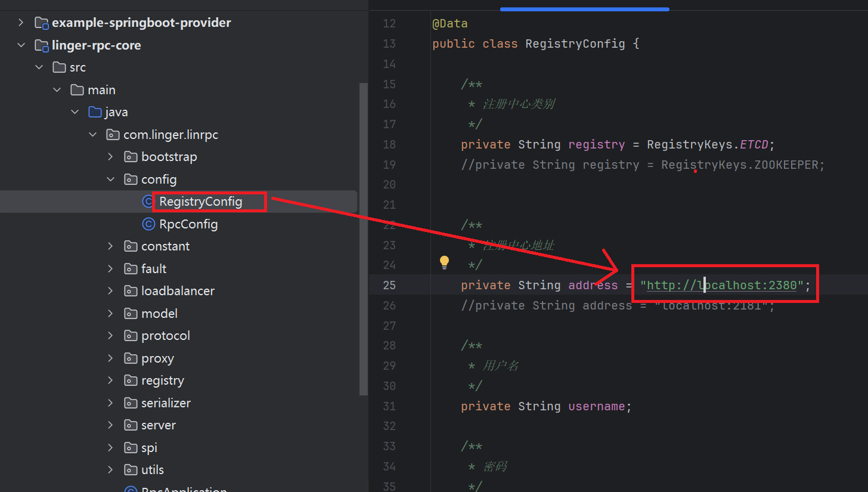Collapse the linger-rpc-core module
Image resolution: width=868 pixels, height=492 pixels.
(21, 45)
